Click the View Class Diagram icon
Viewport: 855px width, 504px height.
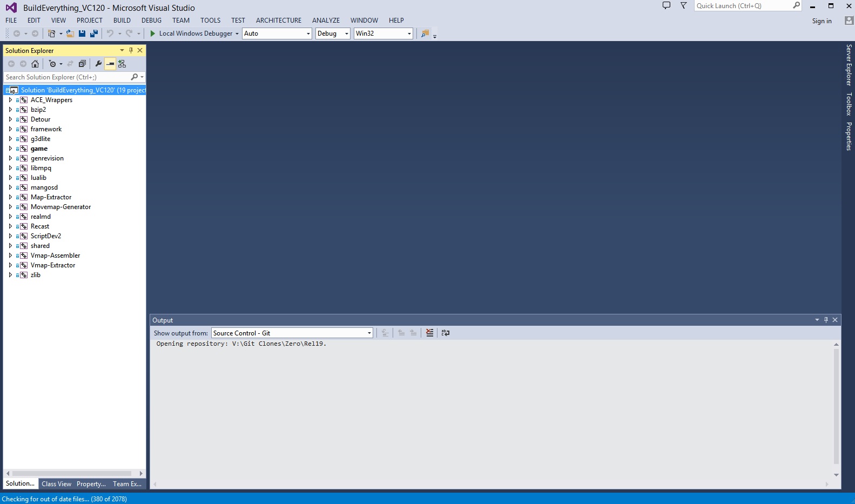pos(122,64)
